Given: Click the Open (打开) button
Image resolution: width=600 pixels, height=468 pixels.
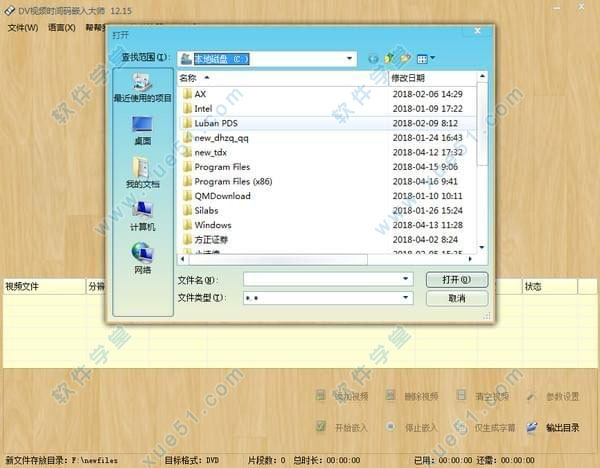Looking at the screenshot, I should [x=457, y=280].
